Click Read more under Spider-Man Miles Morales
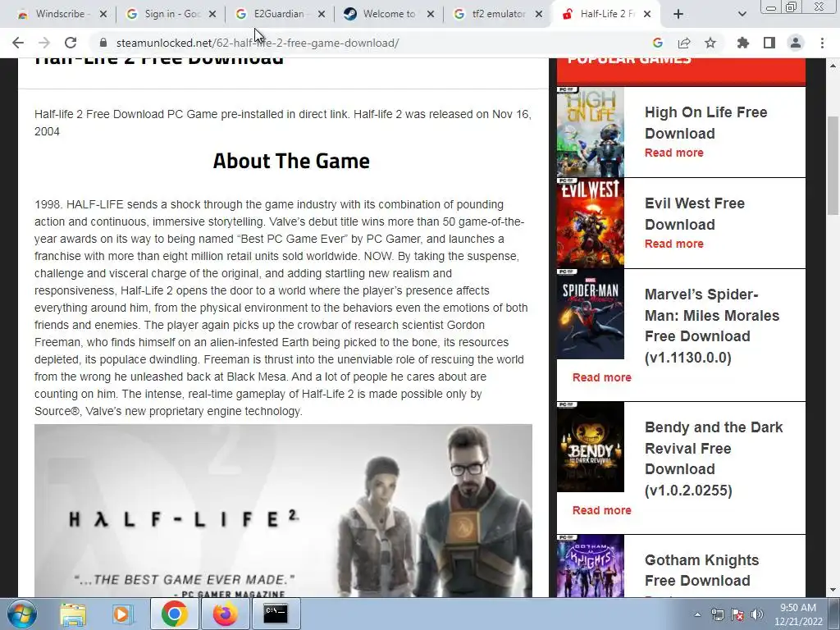Image resolution: width=840 pixels, height=630 pixels. pyautogui.click(x=601, y=377)
